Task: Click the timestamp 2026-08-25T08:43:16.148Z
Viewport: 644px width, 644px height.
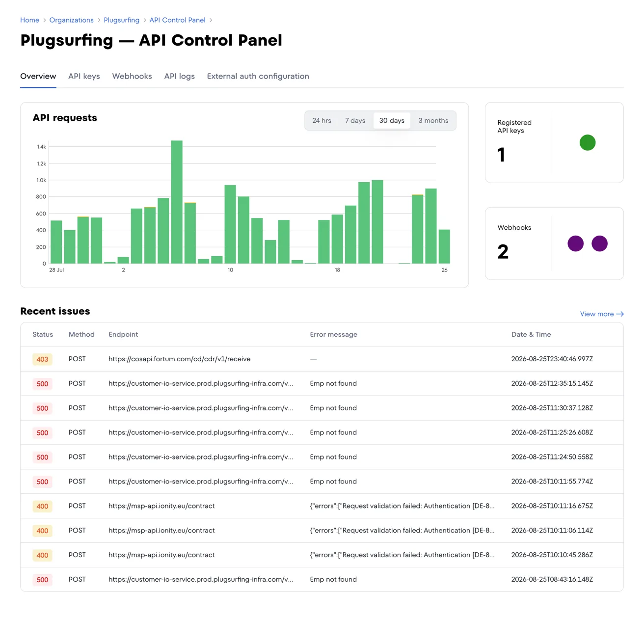Action: coord(552,580)
